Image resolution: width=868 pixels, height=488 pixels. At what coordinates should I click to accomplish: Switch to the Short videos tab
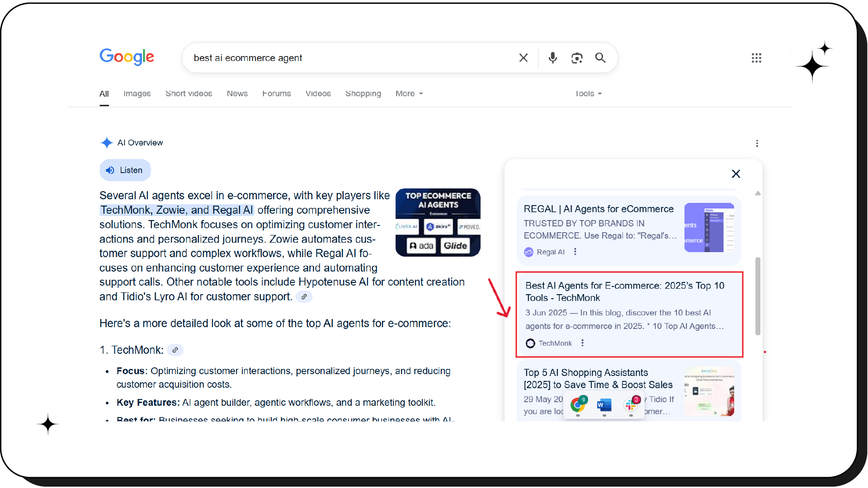click(189, 94)
